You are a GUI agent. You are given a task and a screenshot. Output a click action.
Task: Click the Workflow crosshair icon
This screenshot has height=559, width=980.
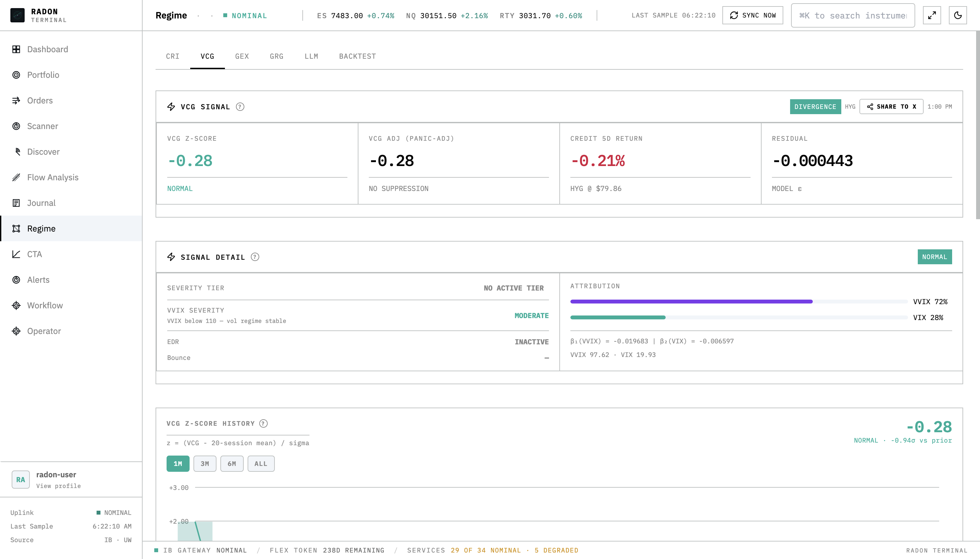coord(16,306)
